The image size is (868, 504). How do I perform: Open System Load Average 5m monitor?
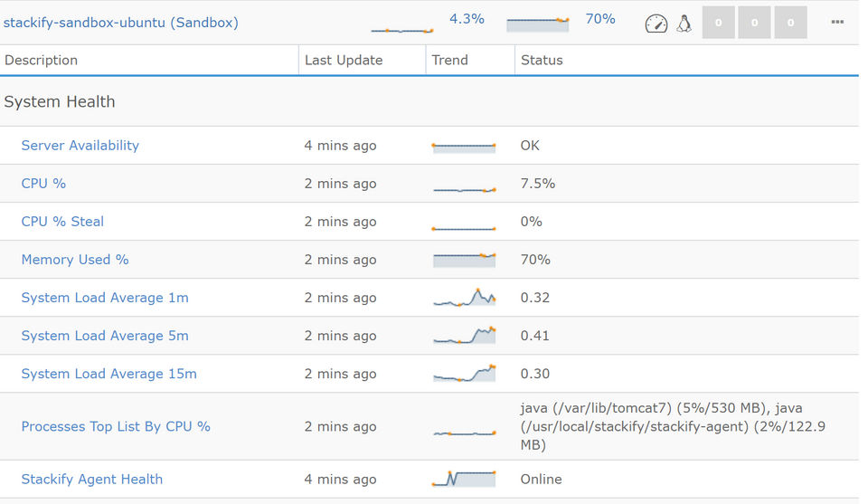tap(105, 336)
